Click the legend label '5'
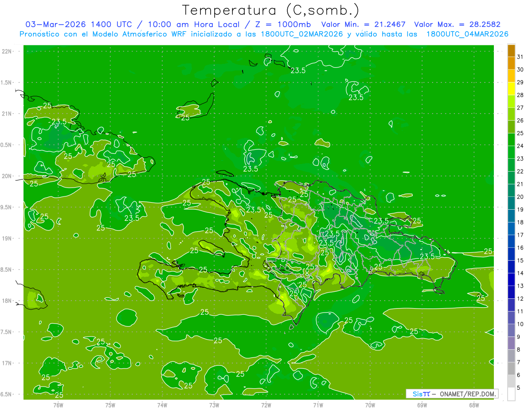 click(518, 388)
